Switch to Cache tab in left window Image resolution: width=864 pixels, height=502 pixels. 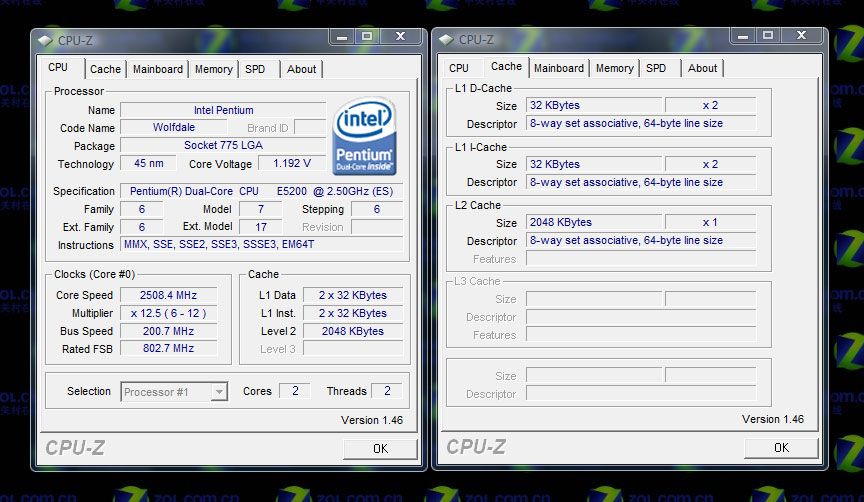tap(105, 69)
